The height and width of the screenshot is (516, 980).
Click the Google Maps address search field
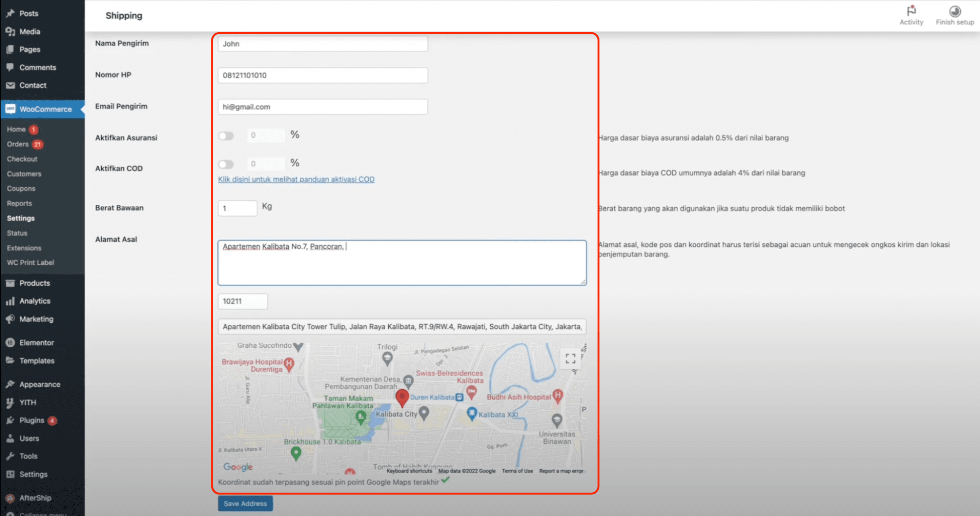coord(402,326)
